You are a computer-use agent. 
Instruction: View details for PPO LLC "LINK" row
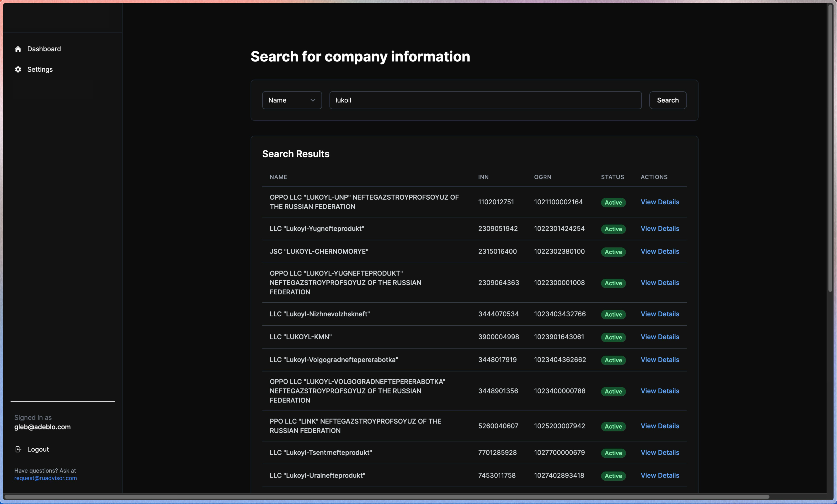point(659,426)
